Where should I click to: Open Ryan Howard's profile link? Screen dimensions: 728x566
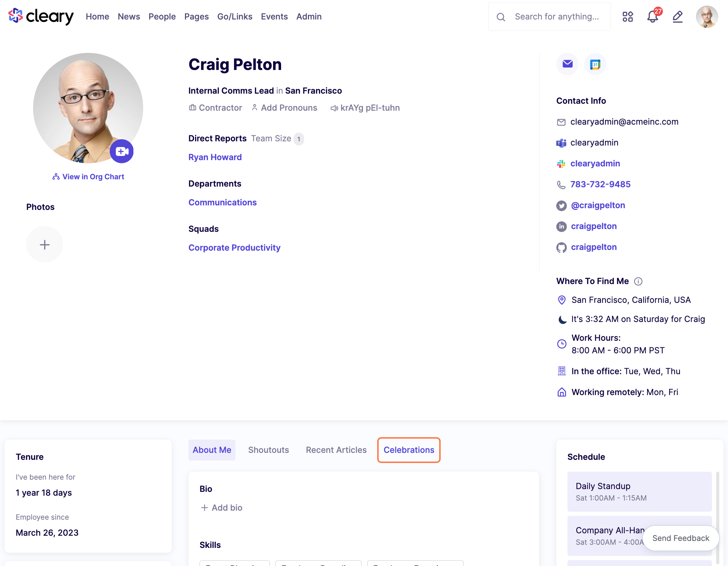click(215, 157)
